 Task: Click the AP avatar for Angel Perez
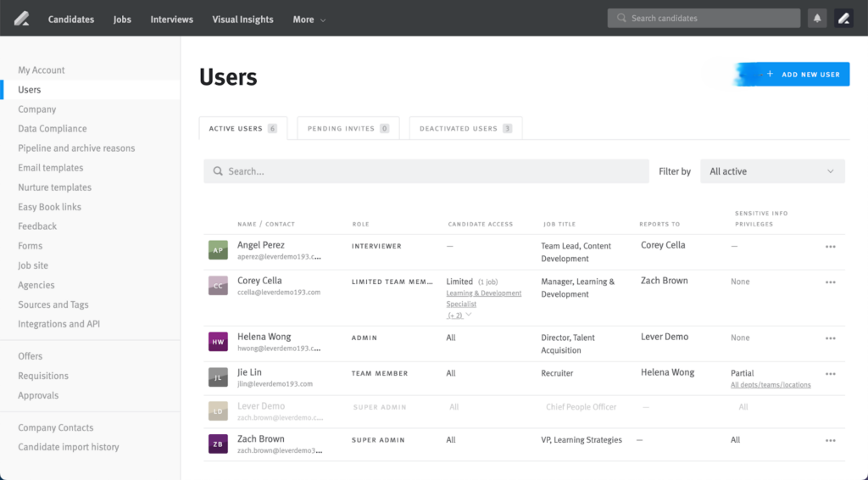click(218, 250)
